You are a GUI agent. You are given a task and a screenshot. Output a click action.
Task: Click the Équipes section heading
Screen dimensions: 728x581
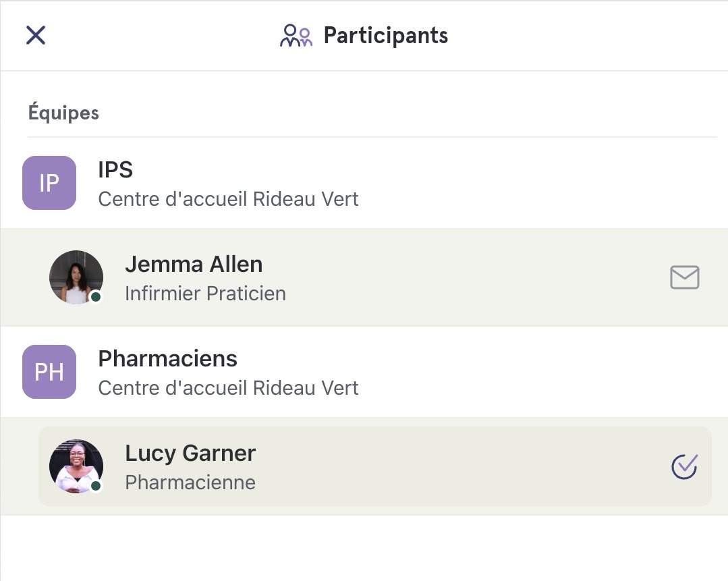tap(63, 113)
